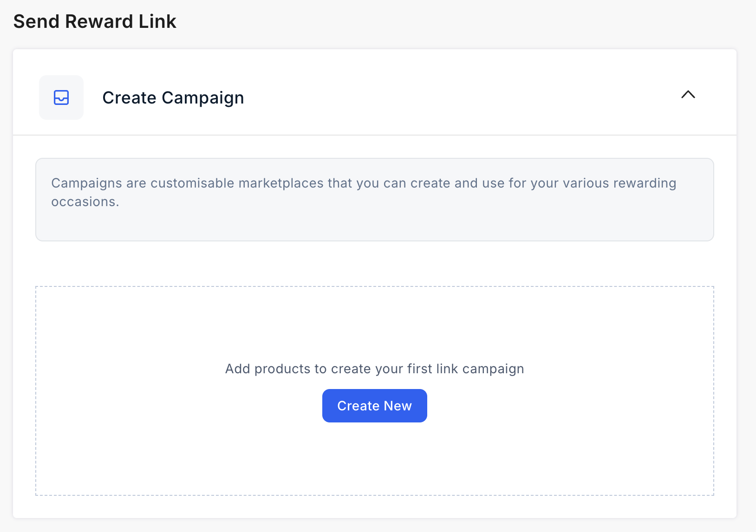Collapse the Create Campaign section with chevron
This screenshot has height=532, width=756.
click(x=688, y=95)
